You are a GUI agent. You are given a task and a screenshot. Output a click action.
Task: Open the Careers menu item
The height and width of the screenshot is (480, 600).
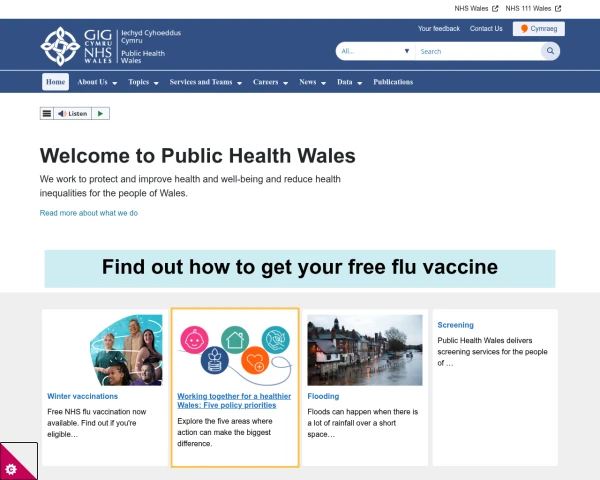pyautogui.click(x=266, y=82)
